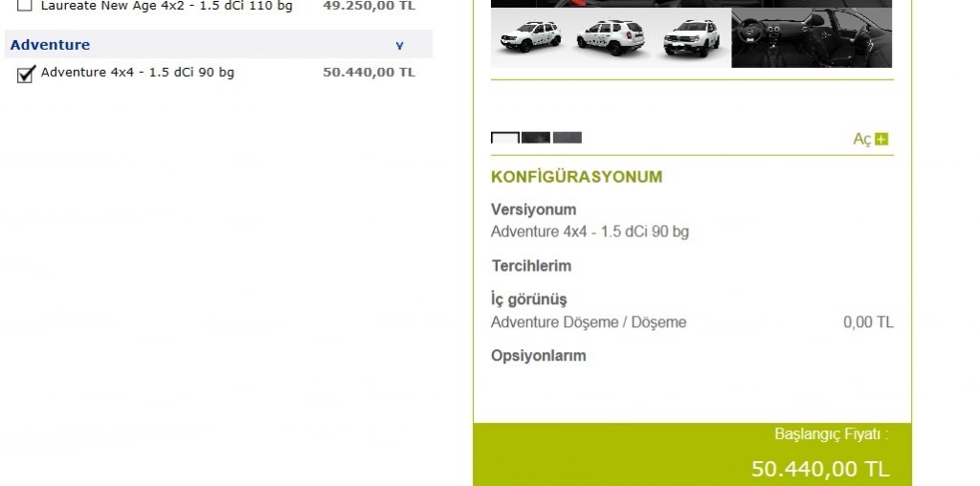Click the green plus icon beside Aç

[881, 139]
